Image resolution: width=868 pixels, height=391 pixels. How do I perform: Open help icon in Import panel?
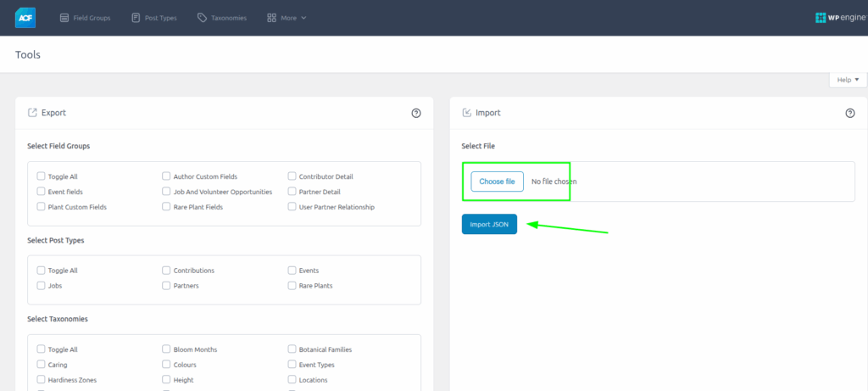(849, 113)
